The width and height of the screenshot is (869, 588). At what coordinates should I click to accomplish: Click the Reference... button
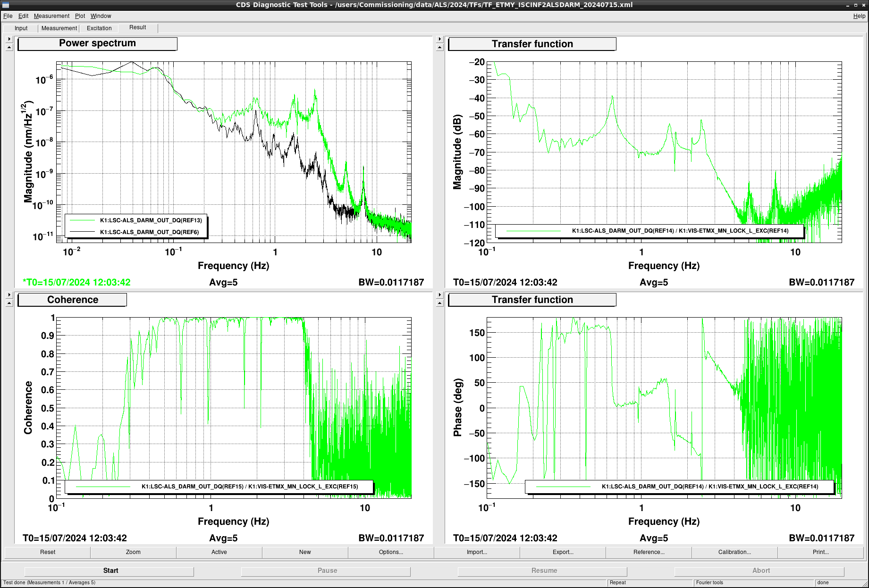tap(649, 552)
